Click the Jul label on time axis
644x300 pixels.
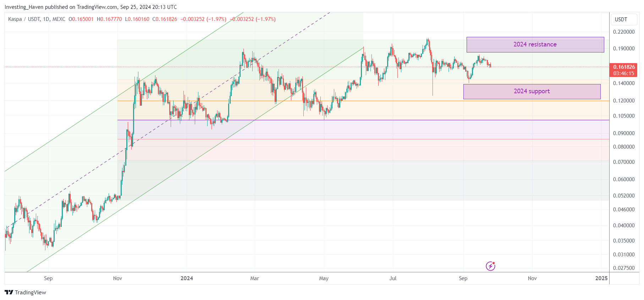[x=393, y=278]
